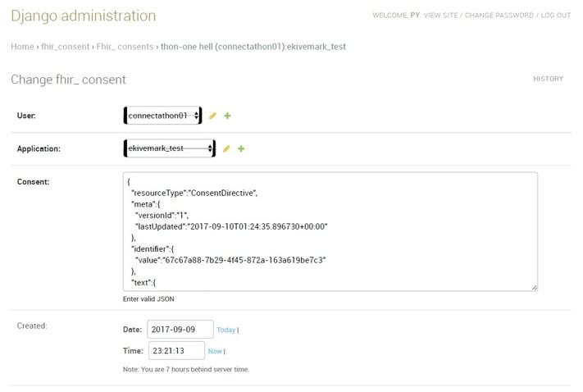Open the User dropdown showing connectathon01
The height and width of the screenshot is (392, 583).
click(x=163, y=116)
